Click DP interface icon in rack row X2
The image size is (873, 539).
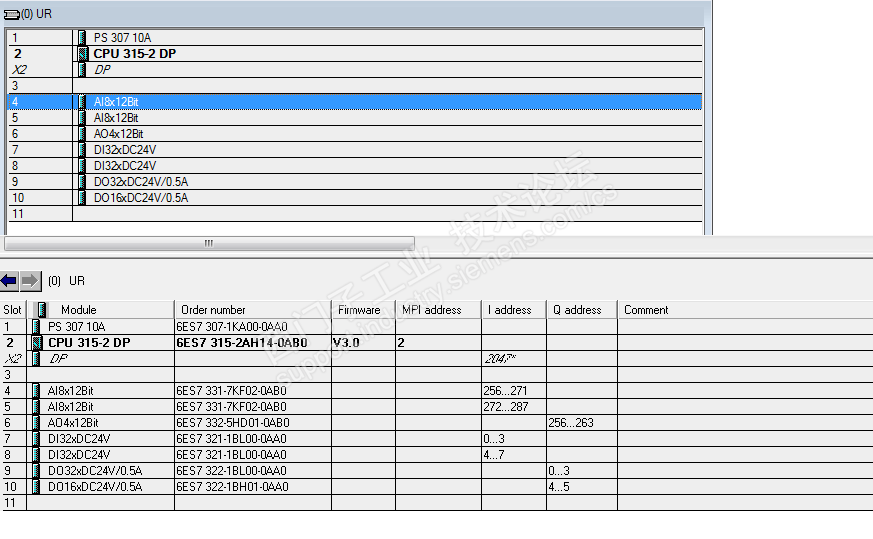point(82,70)
